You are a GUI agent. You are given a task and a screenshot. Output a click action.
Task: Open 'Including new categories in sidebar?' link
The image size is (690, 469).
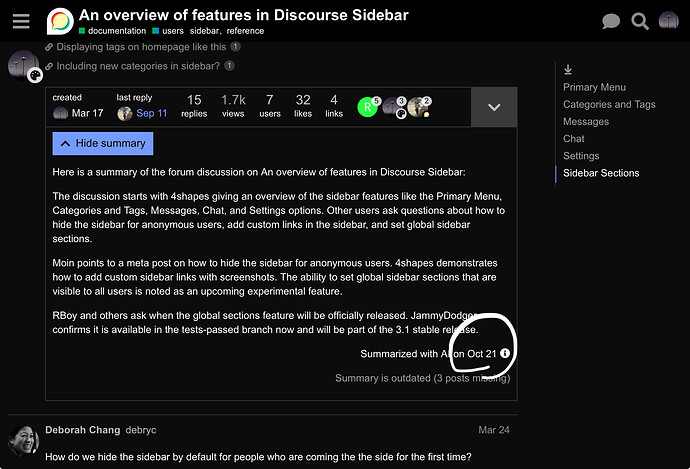point(138,66)
